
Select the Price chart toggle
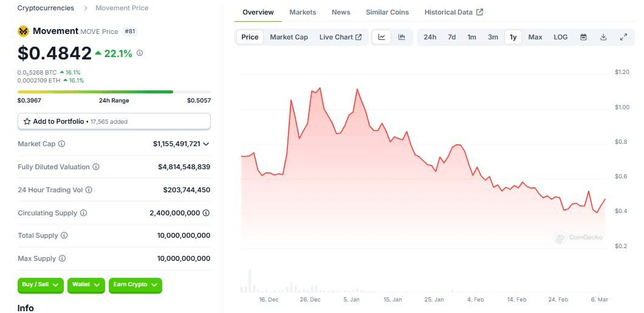click(x=250, y=37)
